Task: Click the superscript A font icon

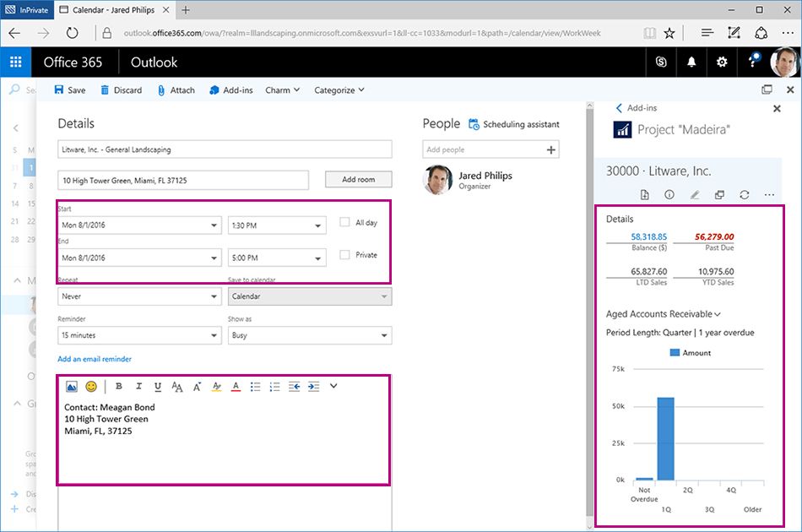Action: click(x=197, y=387)
